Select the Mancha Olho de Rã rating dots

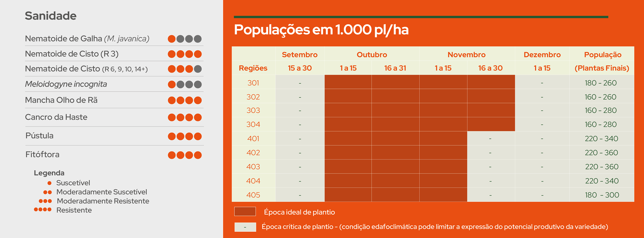[185, 100]
